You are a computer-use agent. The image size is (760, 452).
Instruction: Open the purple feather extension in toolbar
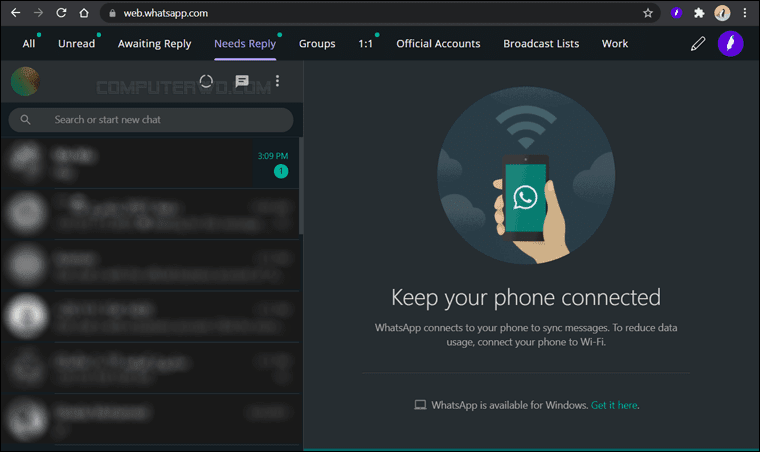point(676,13)
